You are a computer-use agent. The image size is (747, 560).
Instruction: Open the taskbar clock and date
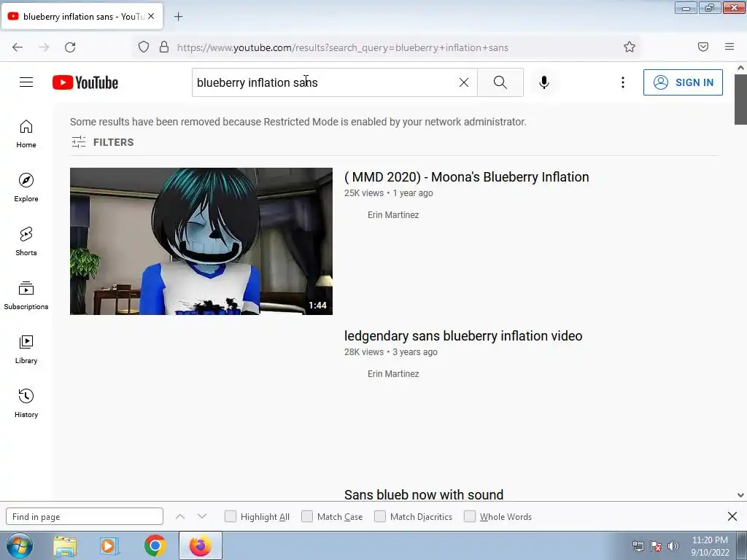tap(710, 546)
